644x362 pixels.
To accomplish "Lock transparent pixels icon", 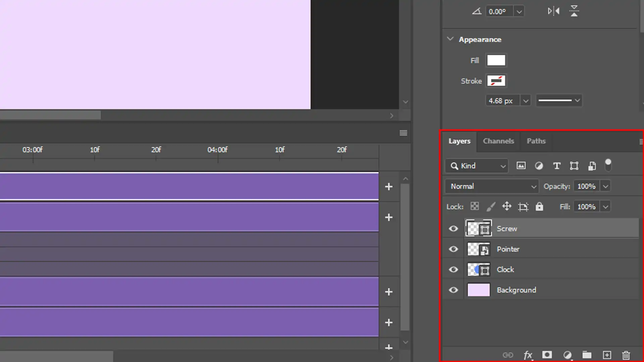I will click(474, 206).
